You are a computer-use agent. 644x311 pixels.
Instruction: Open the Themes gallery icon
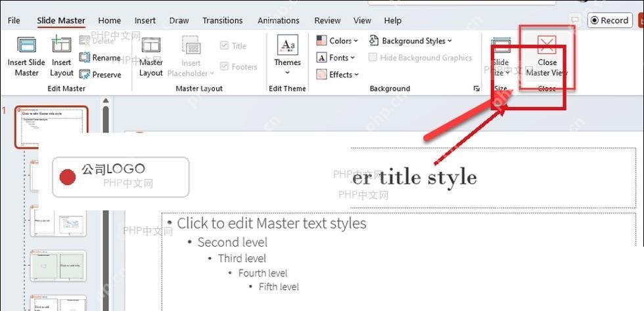[x=288, y=45]
